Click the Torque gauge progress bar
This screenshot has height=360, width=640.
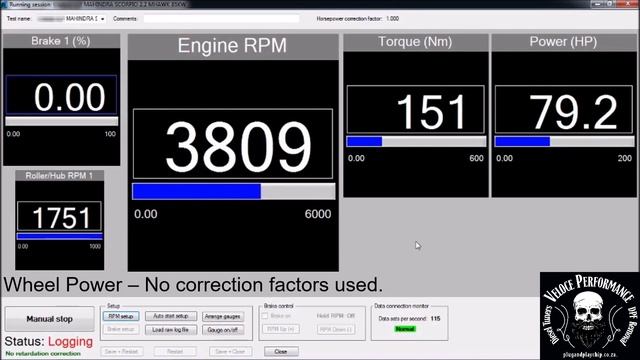[x=416, y=142]
